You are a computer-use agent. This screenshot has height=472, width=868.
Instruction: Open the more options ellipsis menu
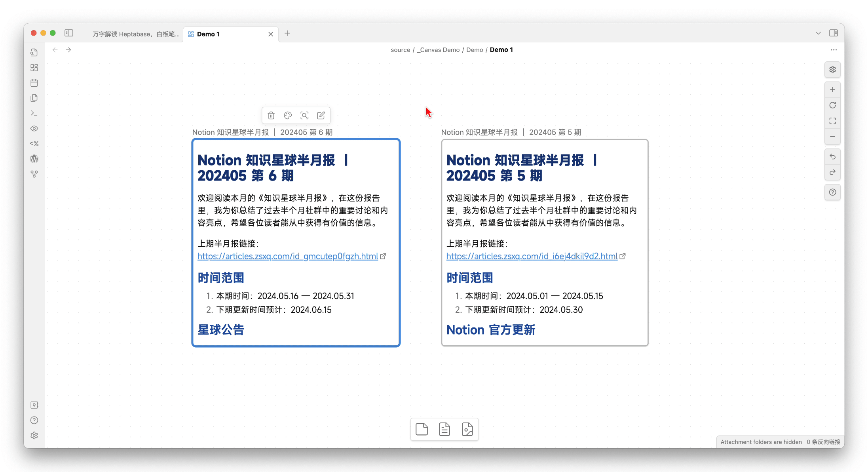(834, 50)
